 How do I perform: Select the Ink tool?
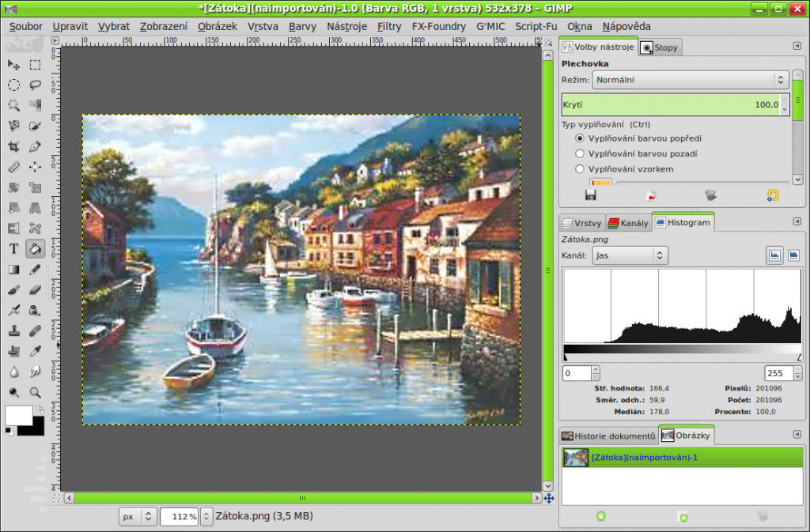click(35, 310)
